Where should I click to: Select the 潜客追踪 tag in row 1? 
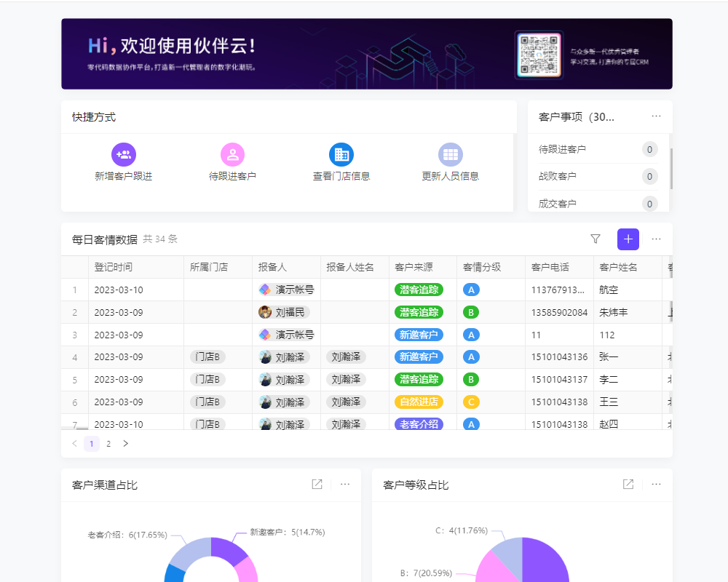[419, 290]
